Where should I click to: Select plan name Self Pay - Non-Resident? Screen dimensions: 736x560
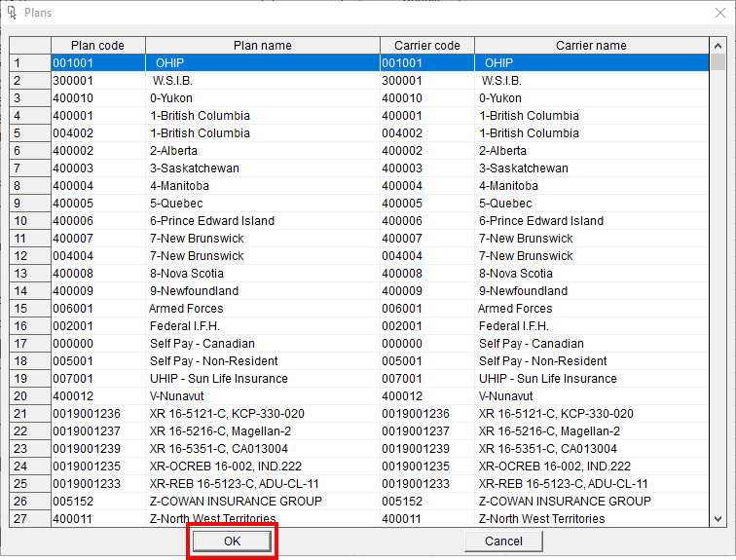(263, 361)
